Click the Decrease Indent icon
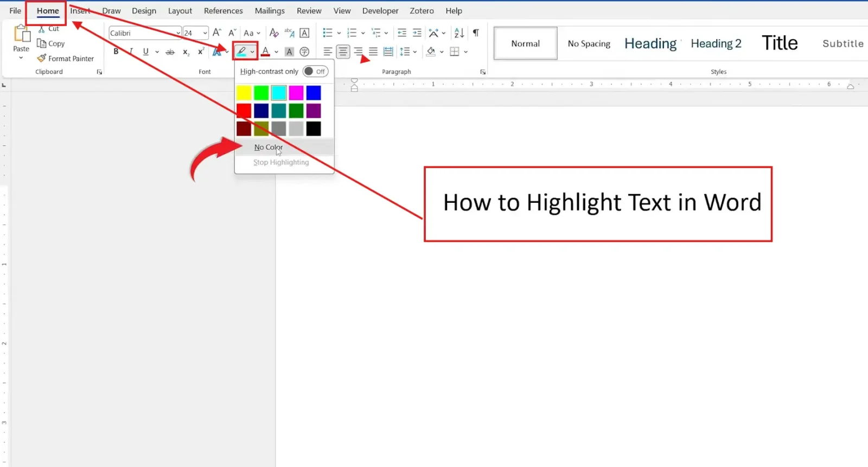Viewport: 868px width, 467px height. (x=402, y=33)
